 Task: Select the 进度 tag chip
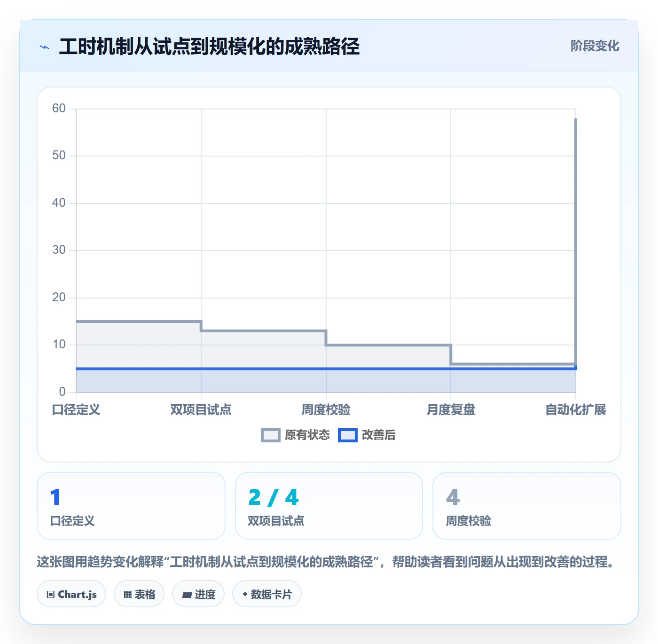tap(198, 594)
